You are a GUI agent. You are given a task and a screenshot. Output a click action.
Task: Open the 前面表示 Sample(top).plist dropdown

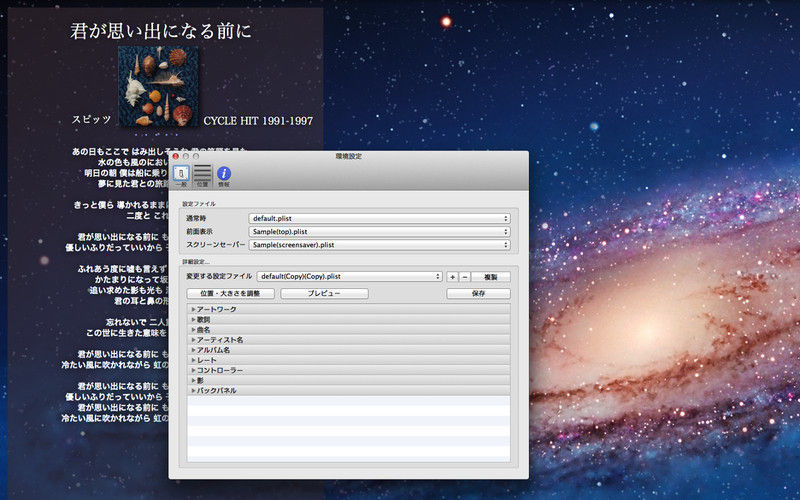coord(380,232)
